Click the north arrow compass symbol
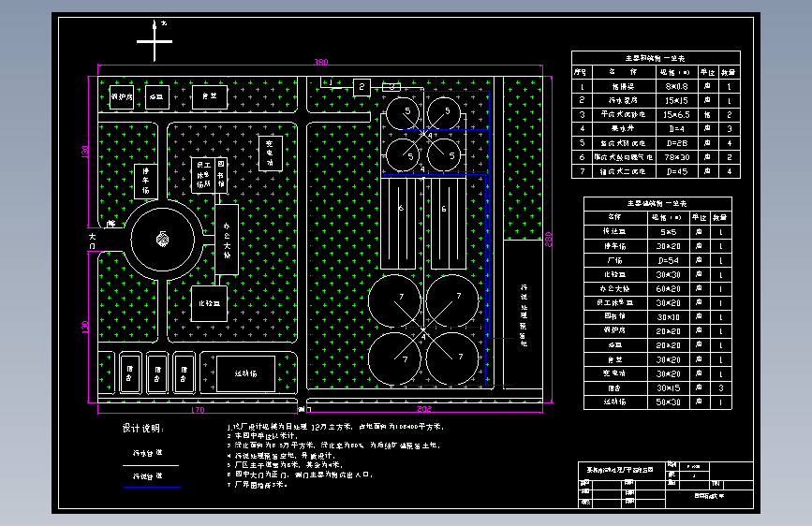This screenshot has width=812, height=526. pyautogui.click(x=155, y=41)
